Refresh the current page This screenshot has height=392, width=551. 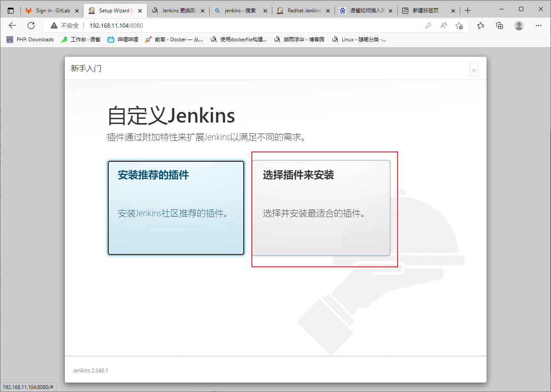pyautogui.click(x=31, y=26)
